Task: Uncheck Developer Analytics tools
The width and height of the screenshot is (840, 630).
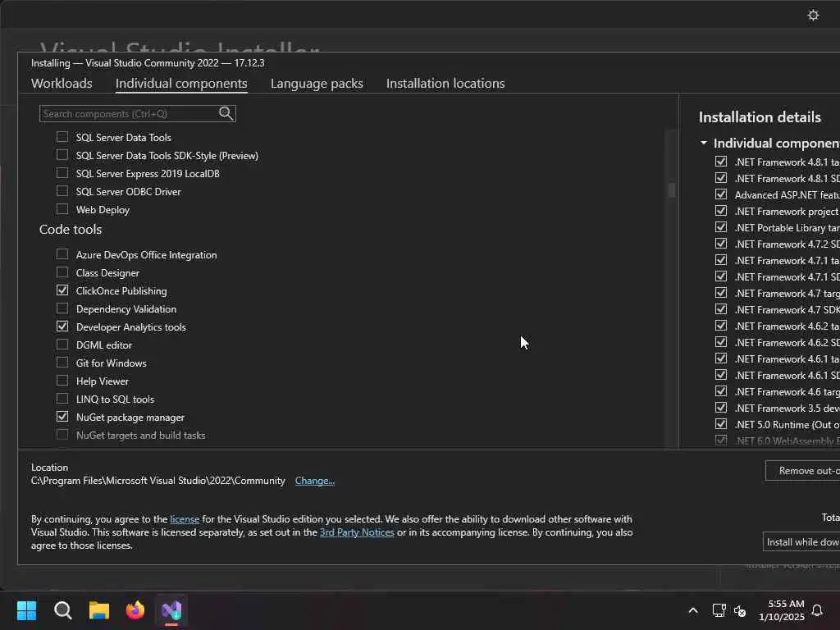Action: [x=62, y=326]
